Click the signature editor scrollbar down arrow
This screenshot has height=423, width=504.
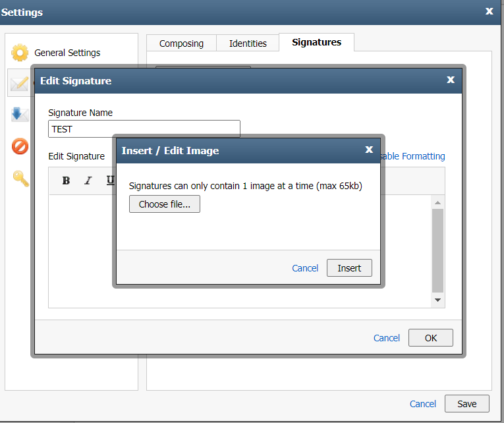point(437,300)
